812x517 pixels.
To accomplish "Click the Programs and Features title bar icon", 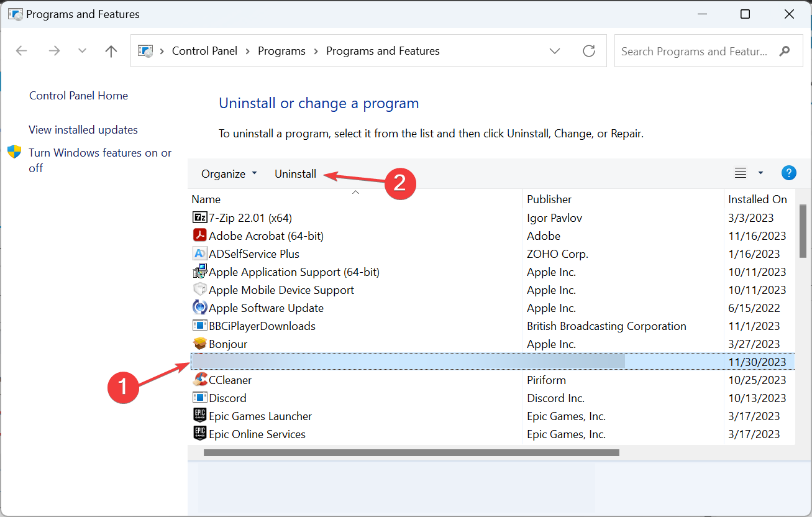I will tap(15, 14).
